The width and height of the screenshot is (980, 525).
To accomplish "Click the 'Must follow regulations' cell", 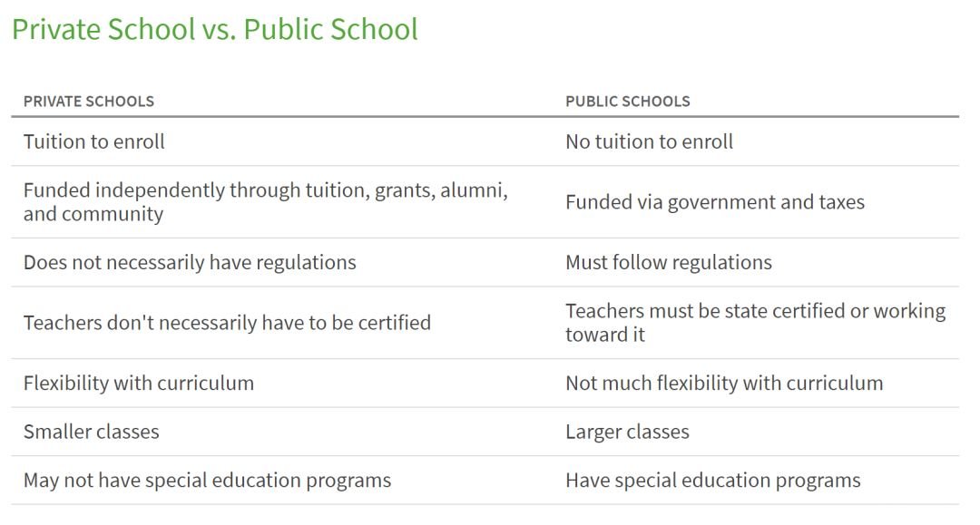I will click(669, 262).
